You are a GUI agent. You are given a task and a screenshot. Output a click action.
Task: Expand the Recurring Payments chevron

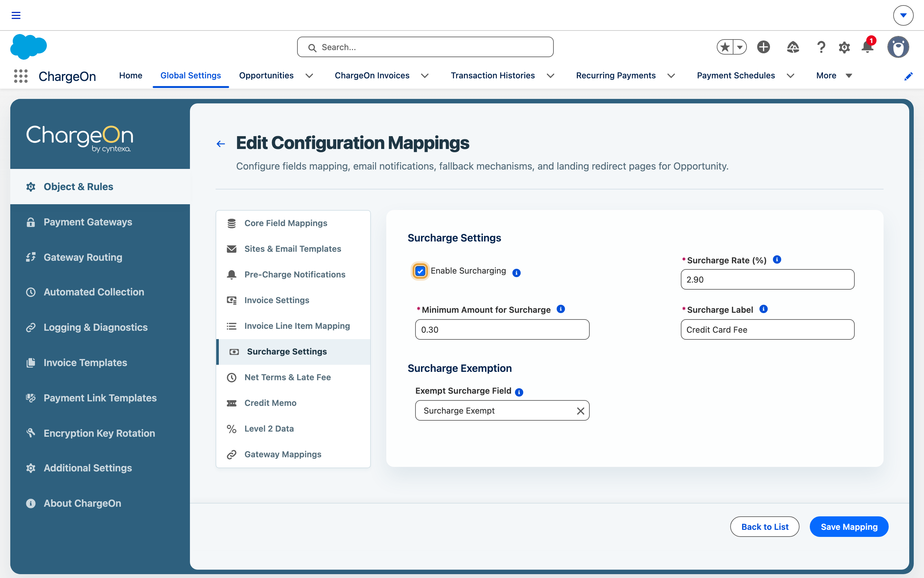tap(671, 76)
